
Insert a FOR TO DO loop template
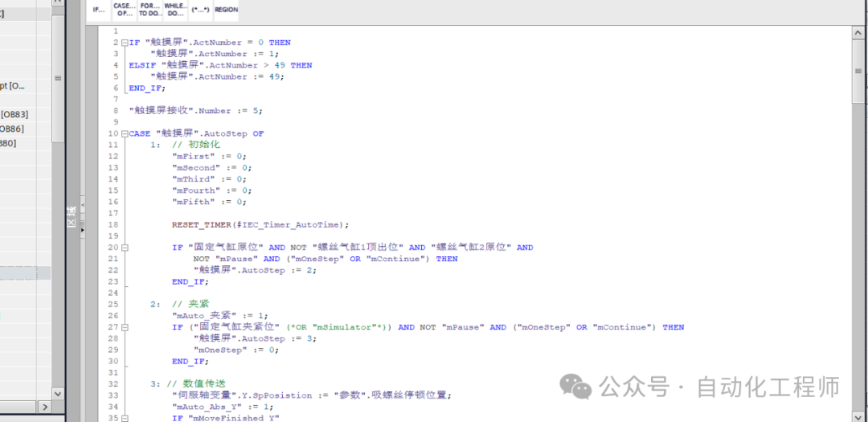tap(149, 10)
